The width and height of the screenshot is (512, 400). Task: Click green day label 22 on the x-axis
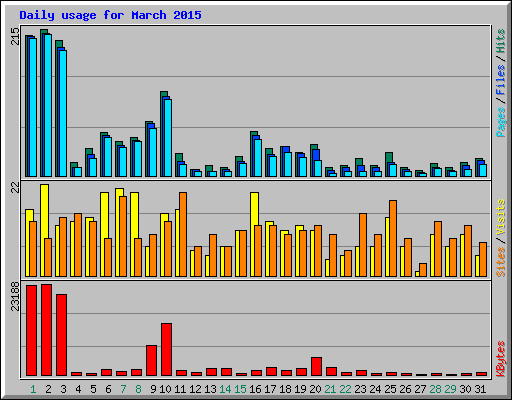click(x=345, y=389)
